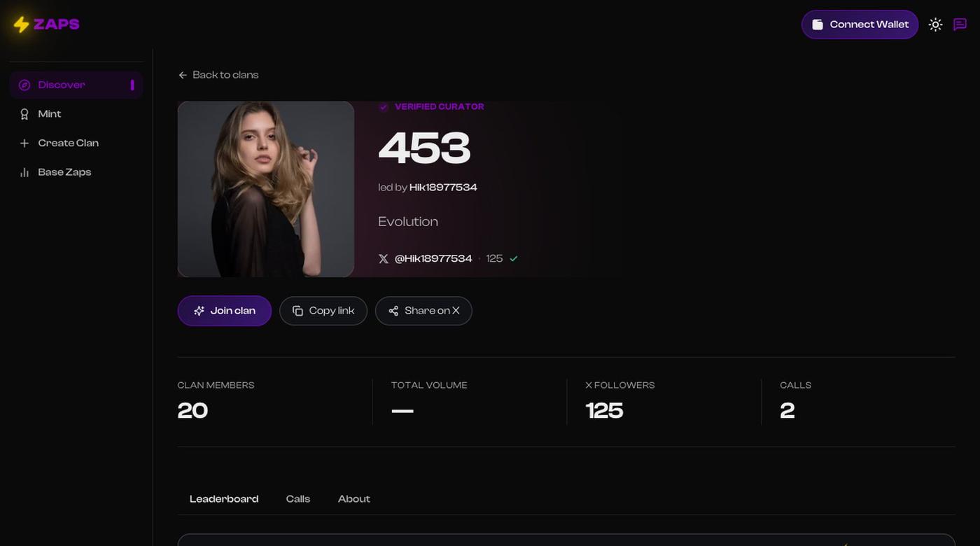Viewport: 980px width, 546px height.
Task: Click the Connect Wallet button
Action: [860, 24]
